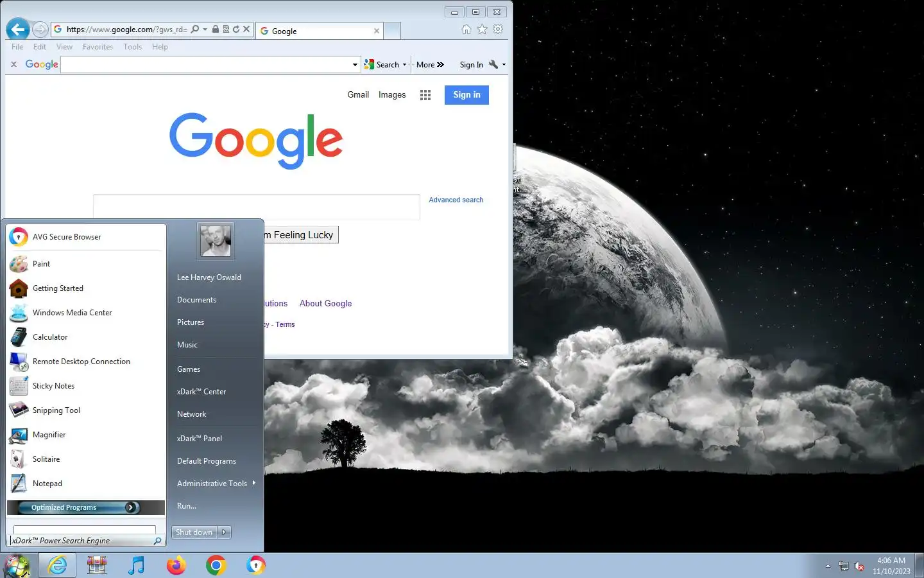Screen dimensions: 924x578
Task: Click the network tray icon
Action: (x=843, y=566)
